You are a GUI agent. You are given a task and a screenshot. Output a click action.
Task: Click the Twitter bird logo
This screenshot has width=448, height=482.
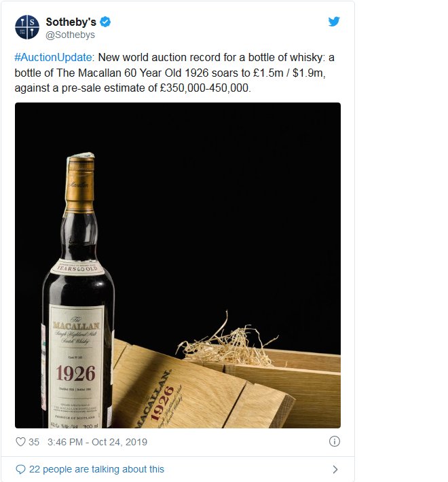pos(334,22)
